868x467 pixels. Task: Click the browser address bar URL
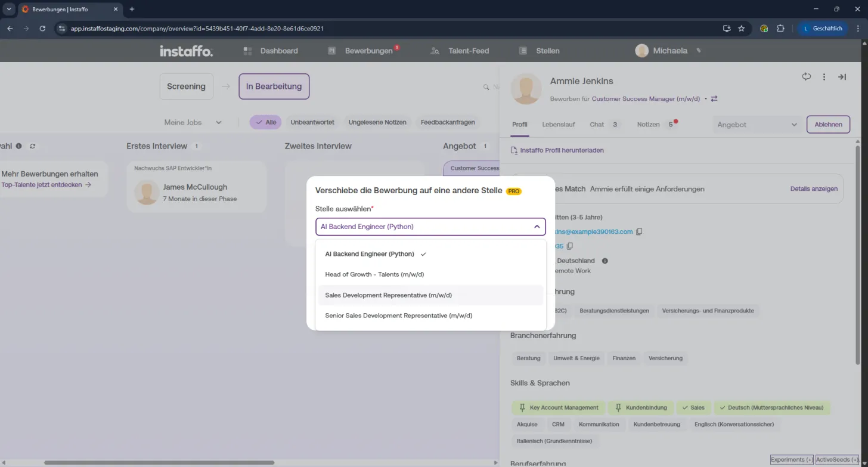[x=197, y=28]
